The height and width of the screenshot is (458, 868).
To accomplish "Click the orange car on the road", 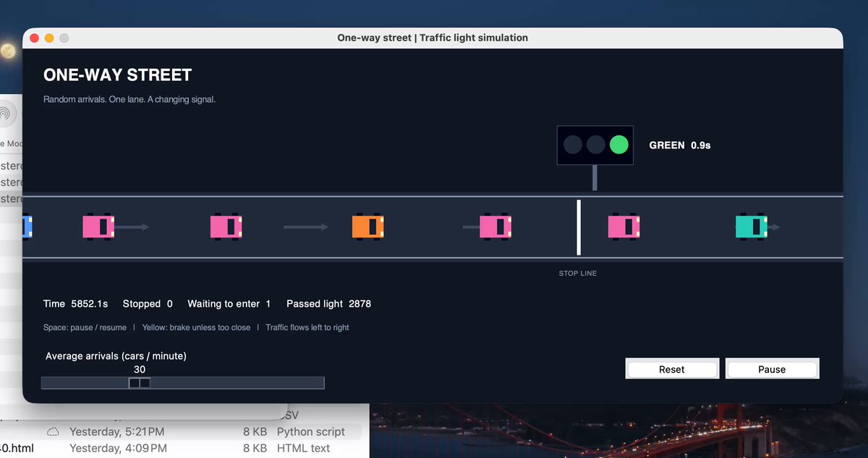I will click(368, 226).
